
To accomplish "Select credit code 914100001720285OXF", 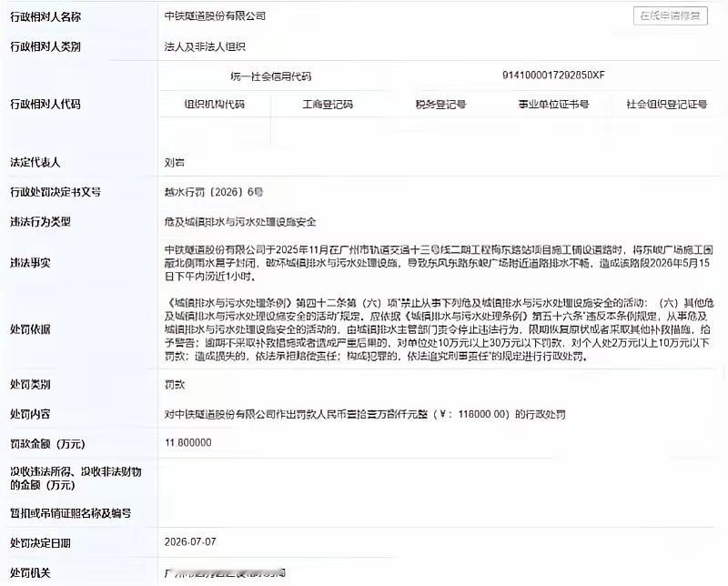I will point(553,76).
